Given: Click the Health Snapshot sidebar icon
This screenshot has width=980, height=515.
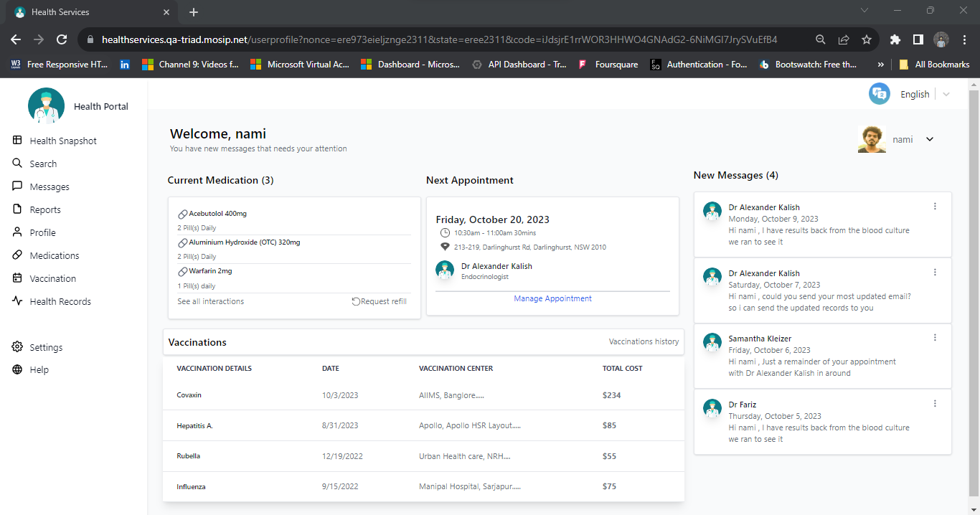Looking at the screenshot, I should (17, 141).
